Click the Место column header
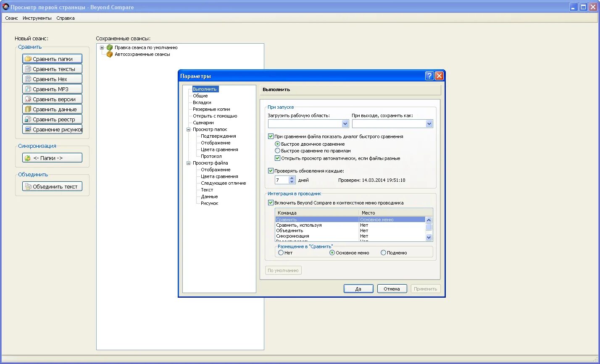The width and height of the screenshot is (600, 364). pyautogui.click(x=395, y=213)
